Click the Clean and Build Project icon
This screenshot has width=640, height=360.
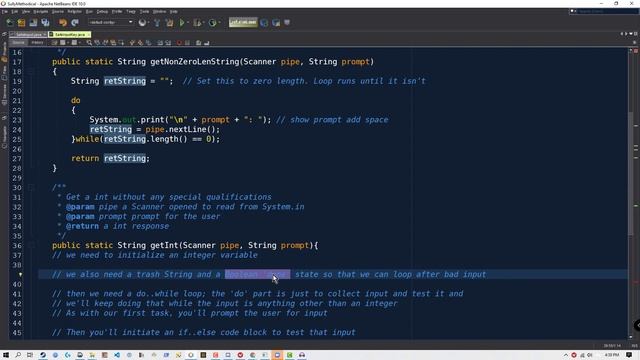coord(169,22)
